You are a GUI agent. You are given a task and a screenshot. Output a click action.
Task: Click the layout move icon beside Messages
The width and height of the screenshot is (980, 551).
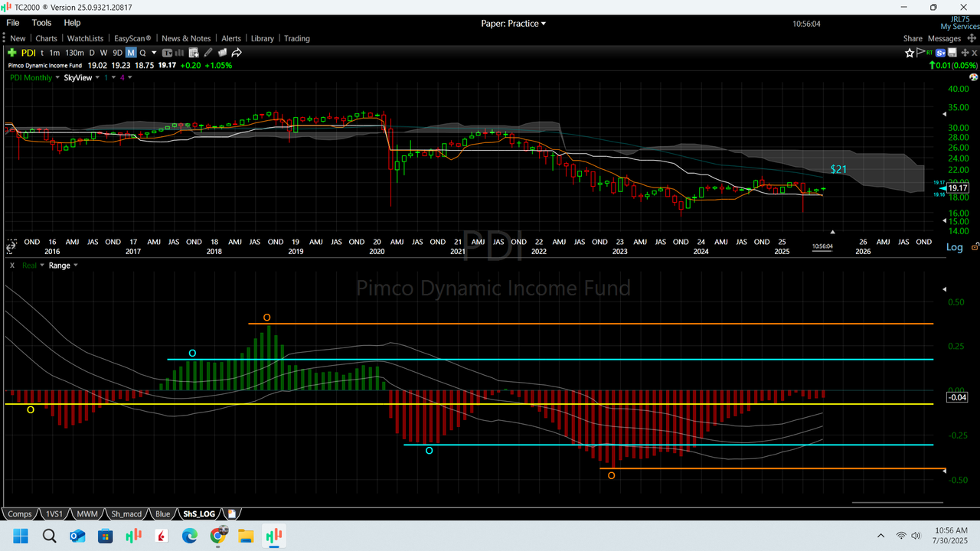972,38
